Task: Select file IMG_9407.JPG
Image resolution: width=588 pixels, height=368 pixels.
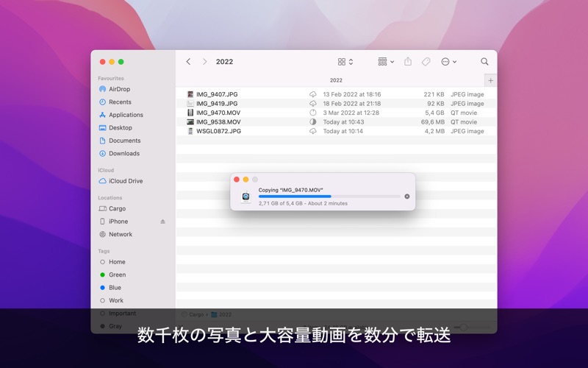Action: pos(217,94)
